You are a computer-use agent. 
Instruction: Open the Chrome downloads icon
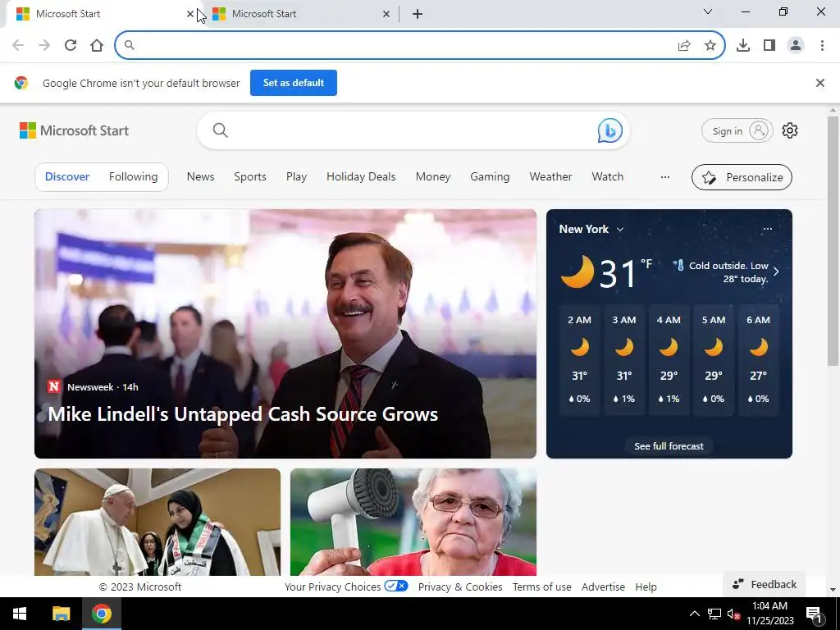[743, 46]
